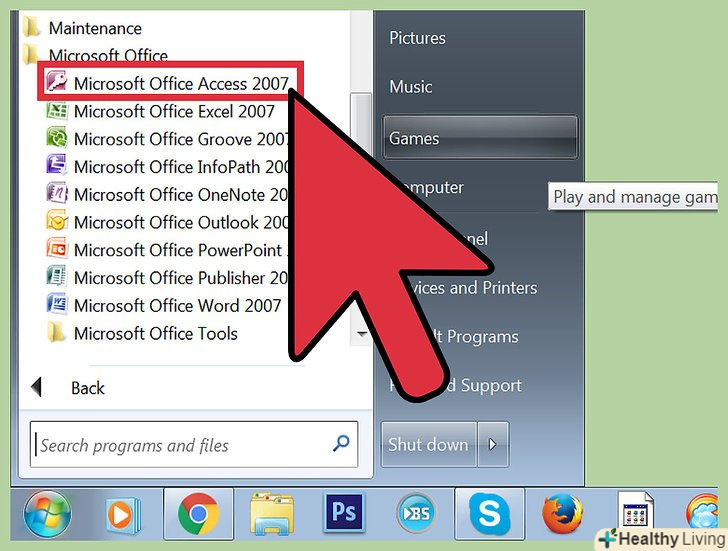
Task: Click the Word 2007 blue icon
Action: click(x=57, y=304)
